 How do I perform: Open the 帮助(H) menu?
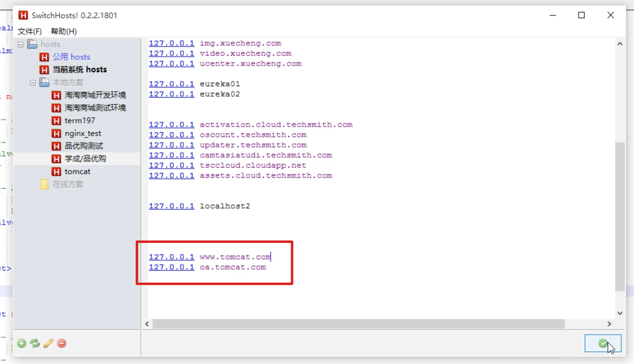tap(64, 31)
